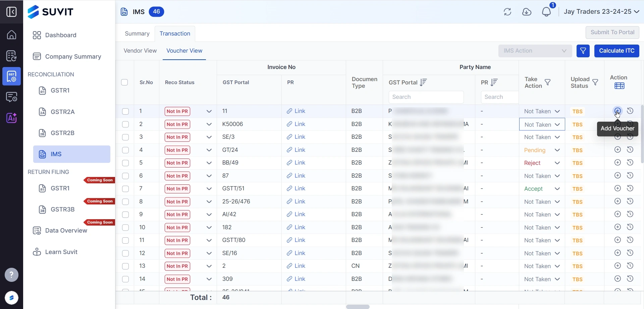The width and height of the screenshot is (644, 309).
Task: View history for invoice SE/16
Action: pos(630,253)
